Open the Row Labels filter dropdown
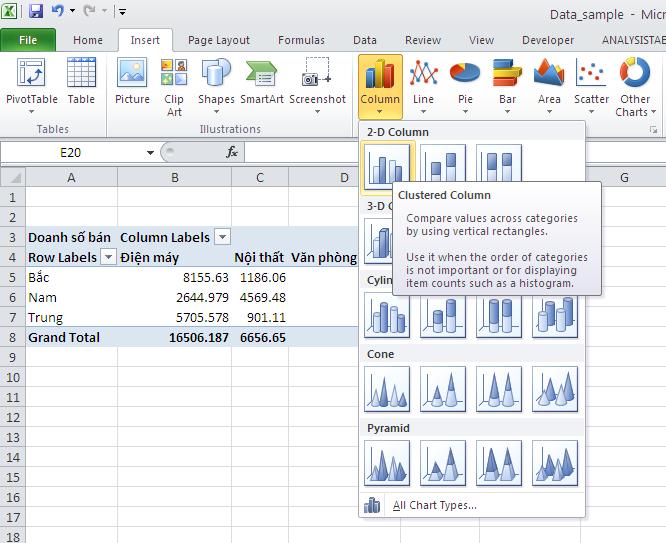The width and height of the screenshot is (666, 543). pyautogui.click(x=108, y=257)
